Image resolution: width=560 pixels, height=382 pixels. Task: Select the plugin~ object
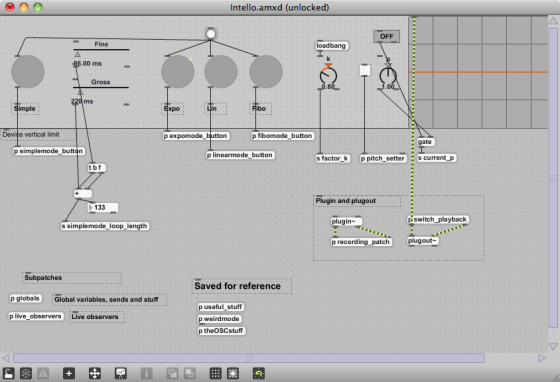345,221
